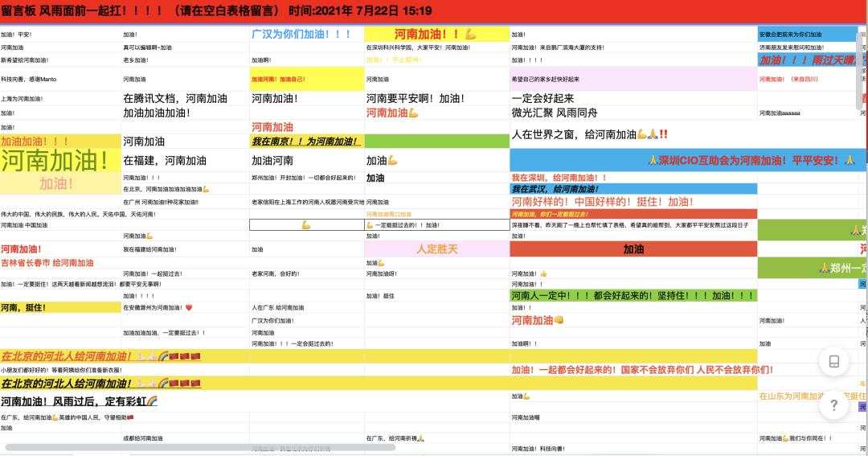This screenshot has height=456, width=868.
Task: Select the cell 河南加油!!!一定会挺过去的!
Action: [x=307, y=343]
